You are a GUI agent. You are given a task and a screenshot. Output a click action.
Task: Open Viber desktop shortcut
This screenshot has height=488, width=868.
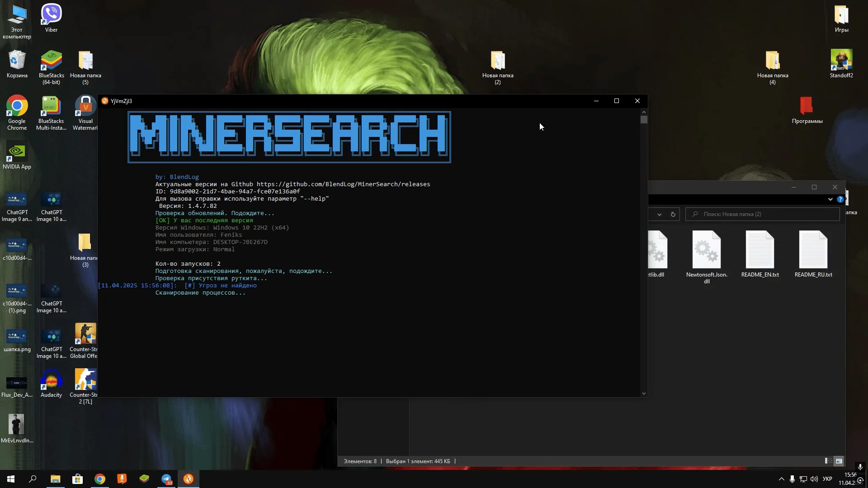pos(51,14)
